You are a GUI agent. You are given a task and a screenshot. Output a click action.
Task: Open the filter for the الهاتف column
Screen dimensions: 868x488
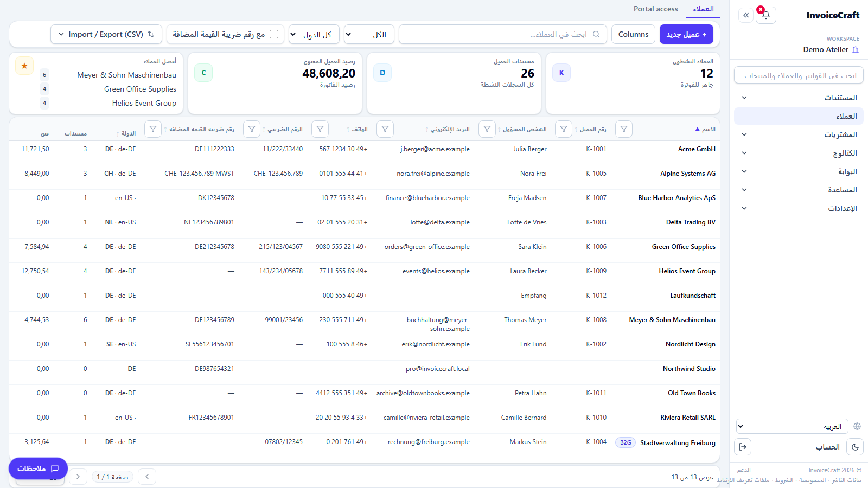tap(320, 129)
